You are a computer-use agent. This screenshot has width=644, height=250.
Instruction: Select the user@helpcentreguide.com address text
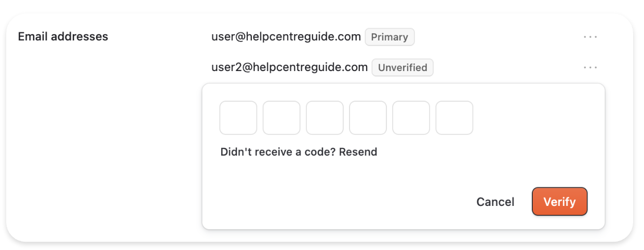[286, 37]
